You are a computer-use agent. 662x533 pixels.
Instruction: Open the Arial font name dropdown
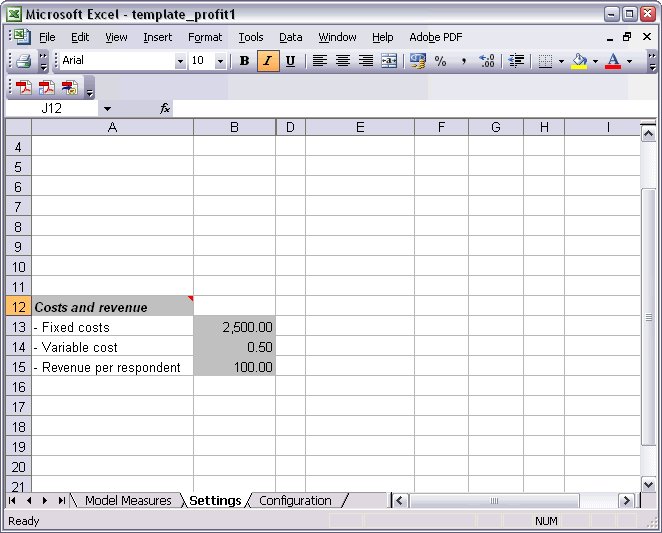(x=180, y=61)
